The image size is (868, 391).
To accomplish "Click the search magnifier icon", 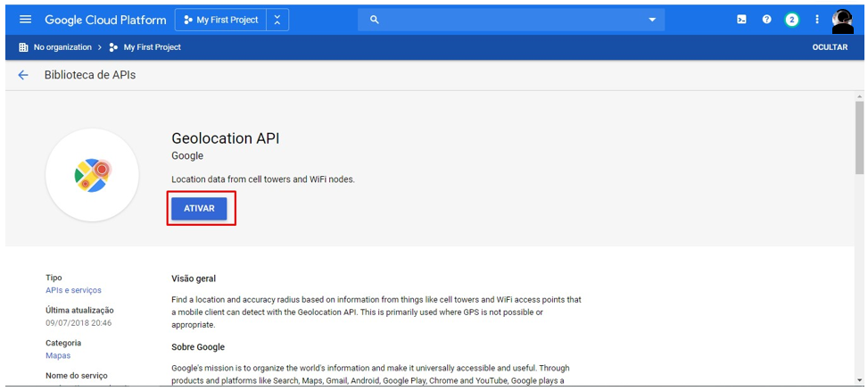I will tap(374, 20).
